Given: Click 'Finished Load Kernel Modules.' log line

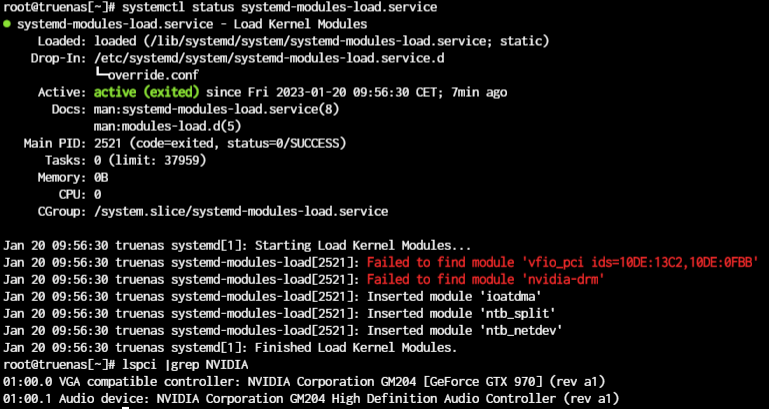Looking at the screenshot, I should (230, 348).
